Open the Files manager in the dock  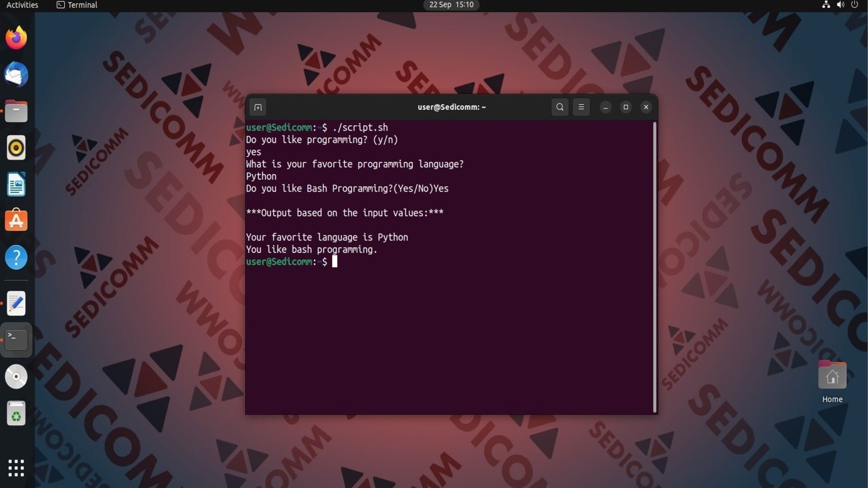click(16, 111)
